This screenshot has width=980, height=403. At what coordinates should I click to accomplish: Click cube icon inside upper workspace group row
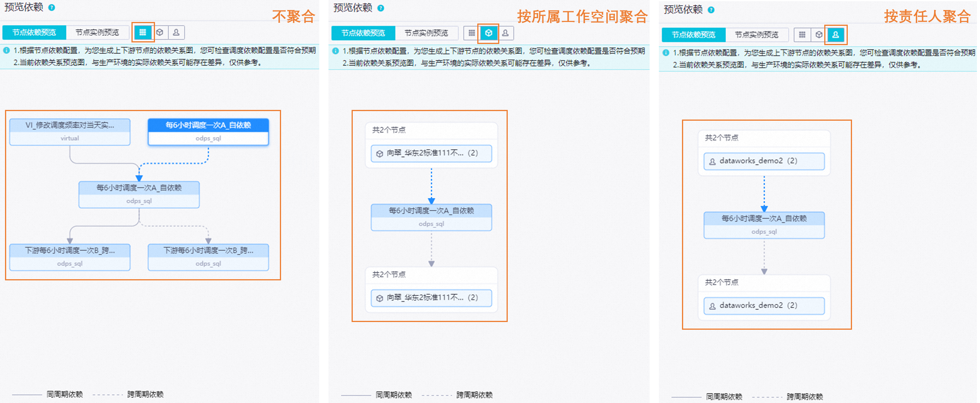(x=380, y=153)
